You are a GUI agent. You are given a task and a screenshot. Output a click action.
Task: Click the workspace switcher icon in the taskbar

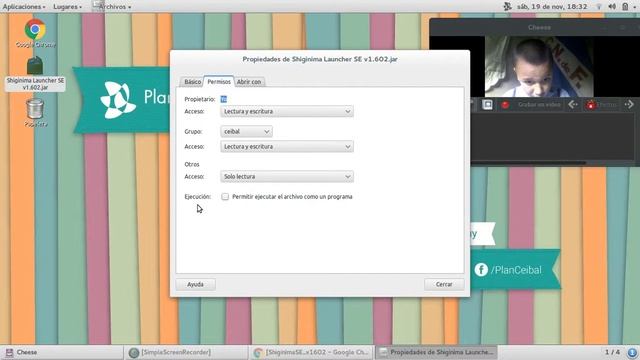[x=632, y=352]
